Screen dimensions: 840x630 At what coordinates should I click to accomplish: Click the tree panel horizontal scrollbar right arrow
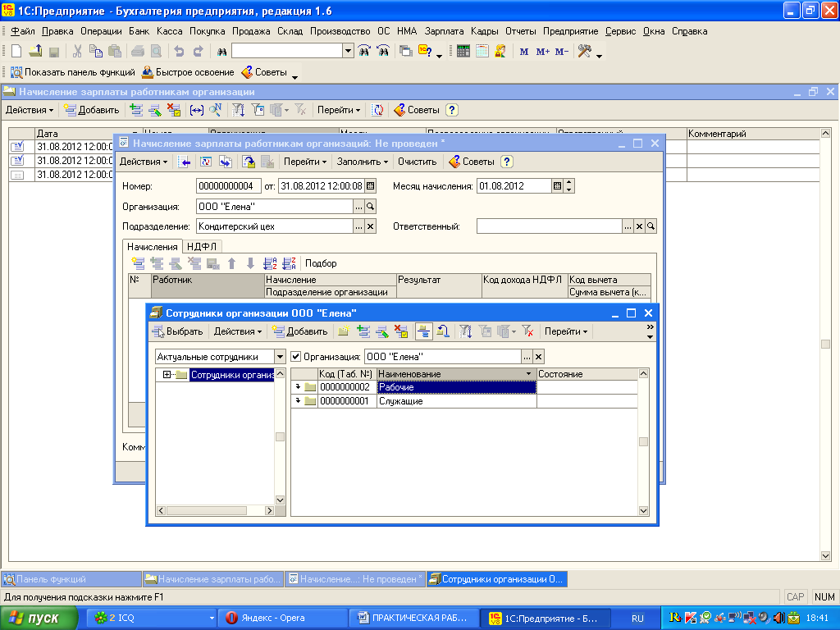[x=269, y=510]
